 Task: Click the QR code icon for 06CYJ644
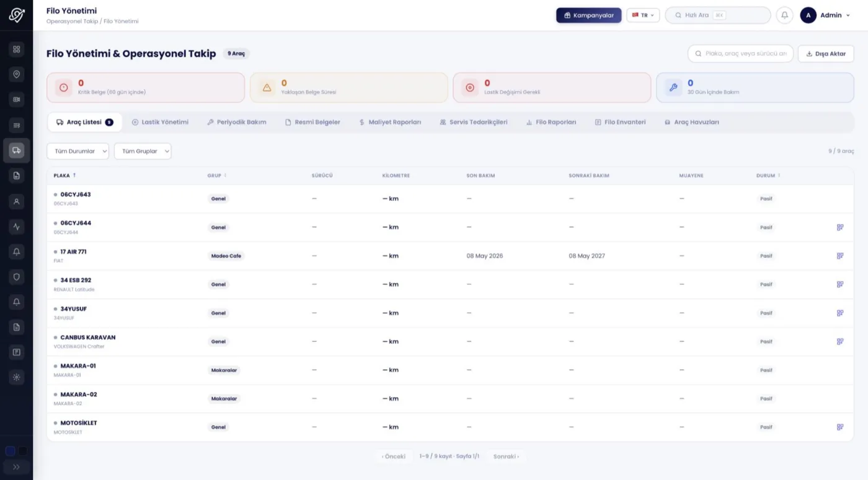[840, 227]
